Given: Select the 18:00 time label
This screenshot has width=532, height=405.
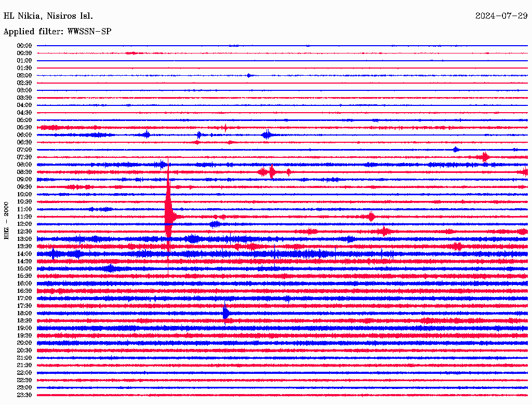Looking at the screenshot, I should (24, 313).
